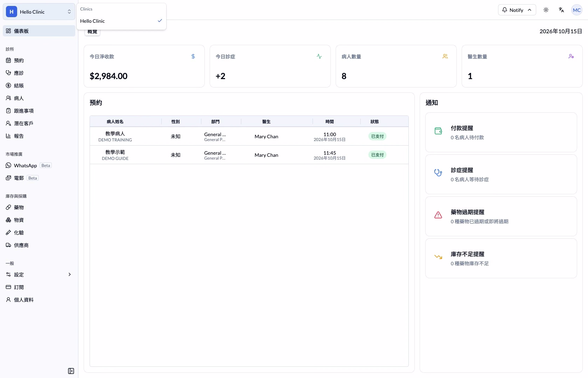Open the language translation icon
The width and height of the screenshot is (588, 378).
[x=561, y=10]
